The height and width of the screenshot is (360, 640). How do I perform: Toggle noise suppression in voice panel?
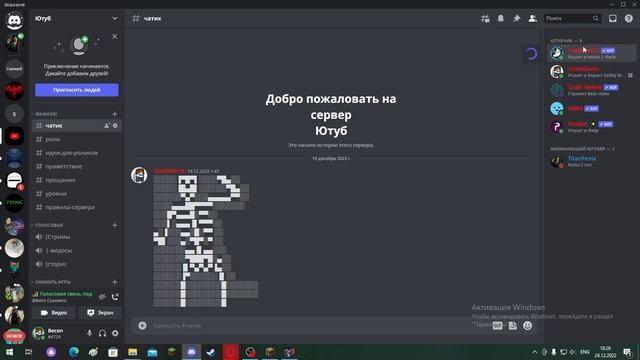pyautogui.click(x=102, y=297)
